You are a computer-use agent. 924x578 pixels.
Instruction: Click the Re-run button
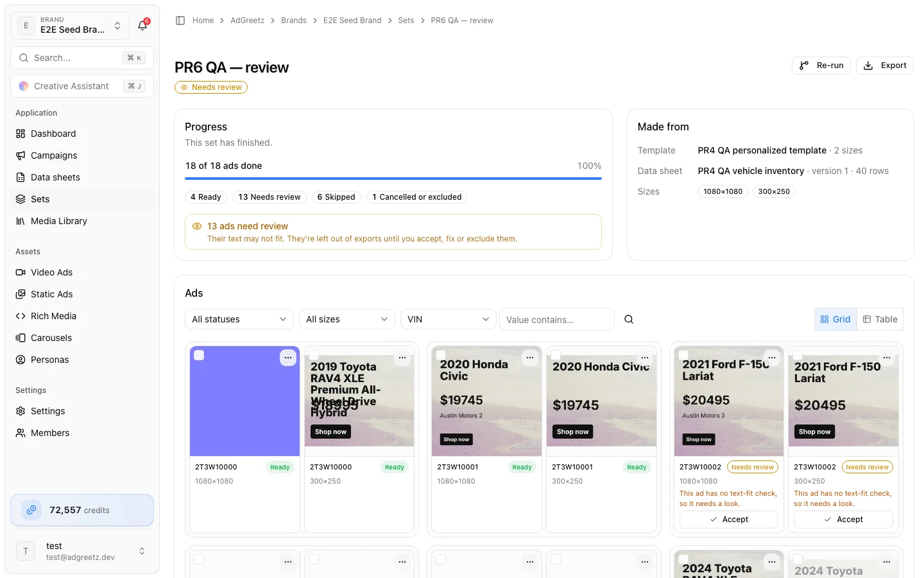click(821, 66)
